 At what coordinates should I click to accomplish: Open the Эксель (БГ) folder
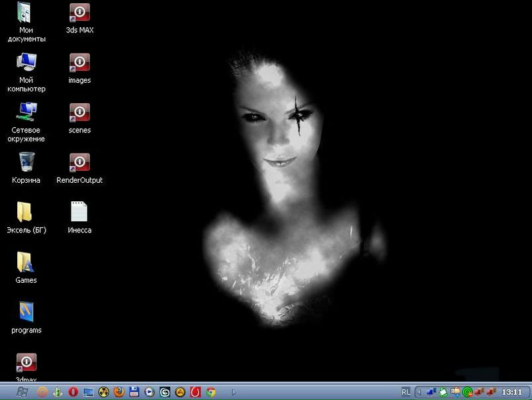[x=26, y=213]
